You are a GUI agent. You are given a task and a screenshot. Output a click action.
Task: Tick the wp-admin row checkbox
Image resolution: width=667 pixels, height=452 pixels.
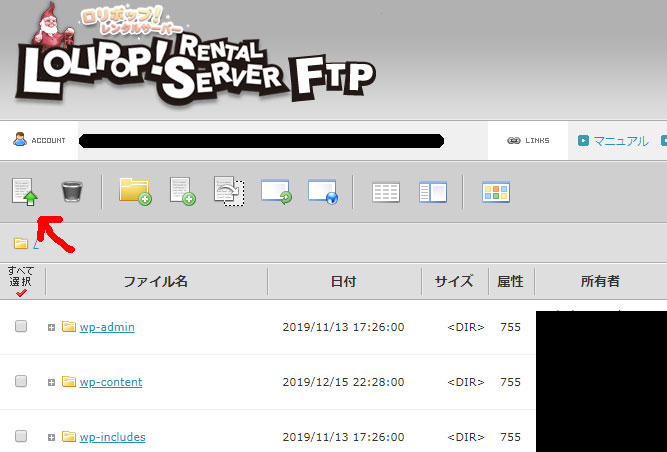(x=21, y=326)
